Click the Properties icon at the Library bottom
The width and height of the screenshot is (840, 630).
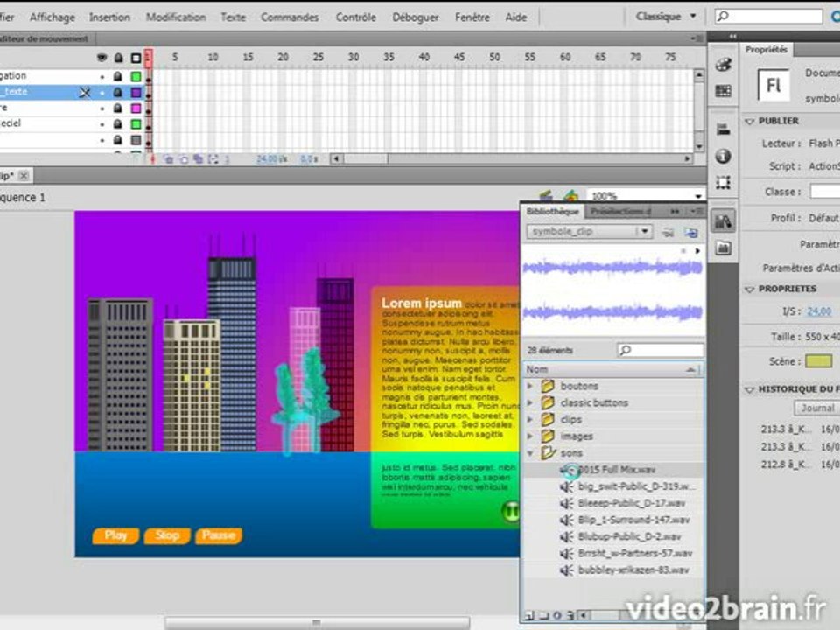(557, 615)
